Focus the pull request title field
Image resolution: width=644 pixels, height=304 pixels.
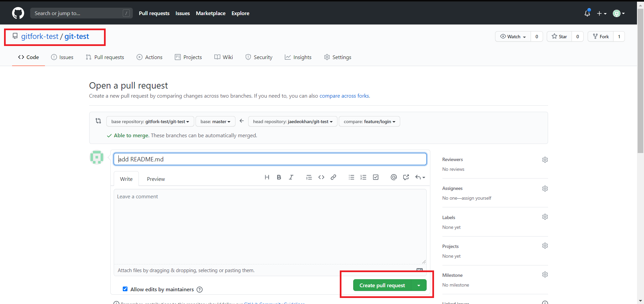(270, 159)
